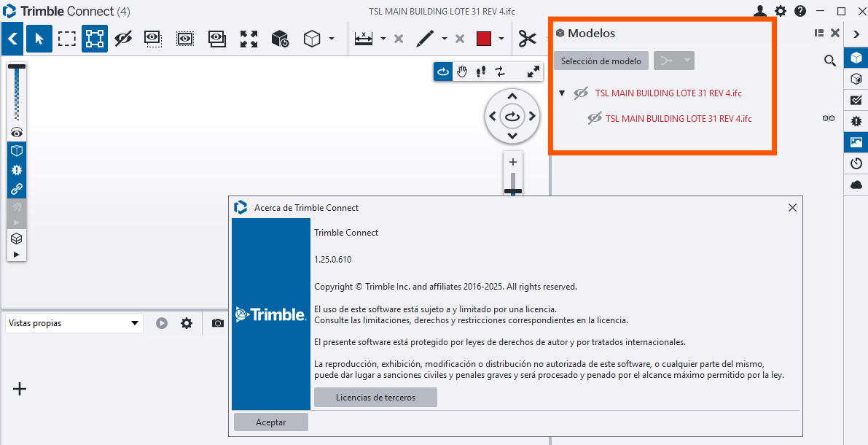868x445 pixels.
Task: Click the layered cube icon in left toolbar
Action: pyautogui.click(x=17, y=239)
